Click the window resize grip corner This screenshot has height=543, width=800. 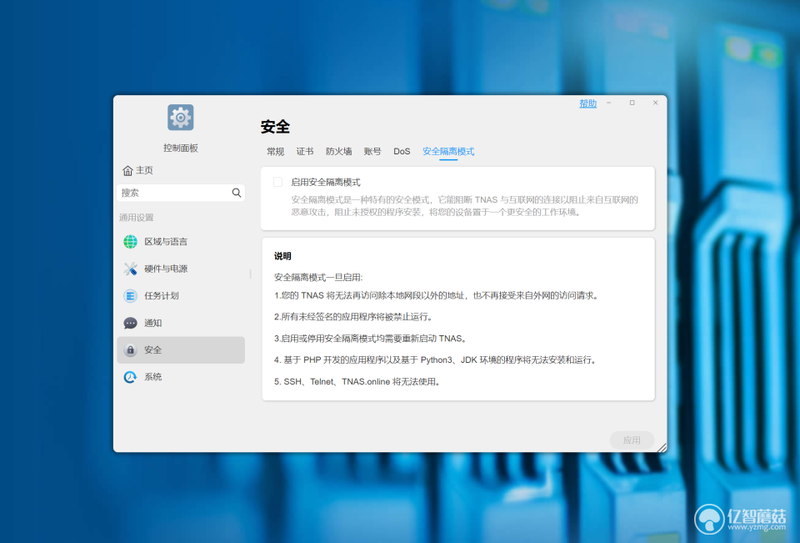pyautogui.click(x=662, y=447)
